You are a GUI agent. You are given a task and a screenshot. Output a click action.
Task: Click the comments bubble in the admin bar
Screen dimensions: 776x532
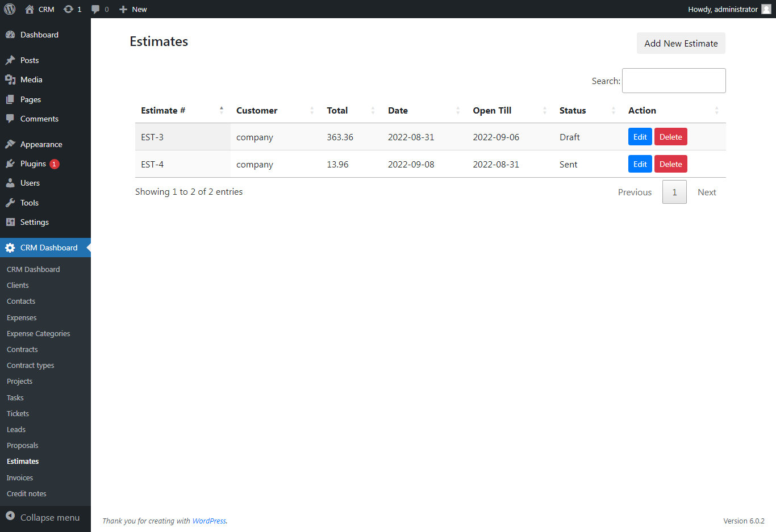[x=95, y=9]
